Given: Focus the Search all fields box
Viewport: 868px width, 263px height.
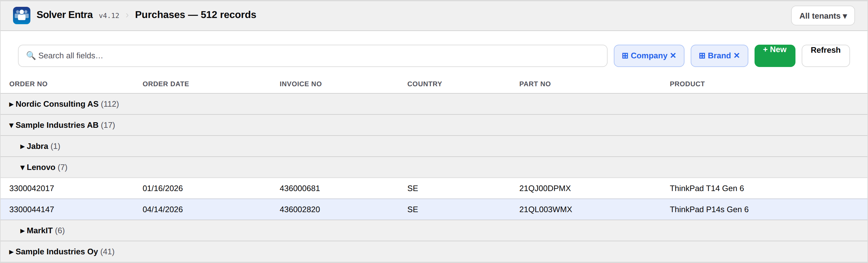Looking at the screenshot, I should tap(312, 56).
